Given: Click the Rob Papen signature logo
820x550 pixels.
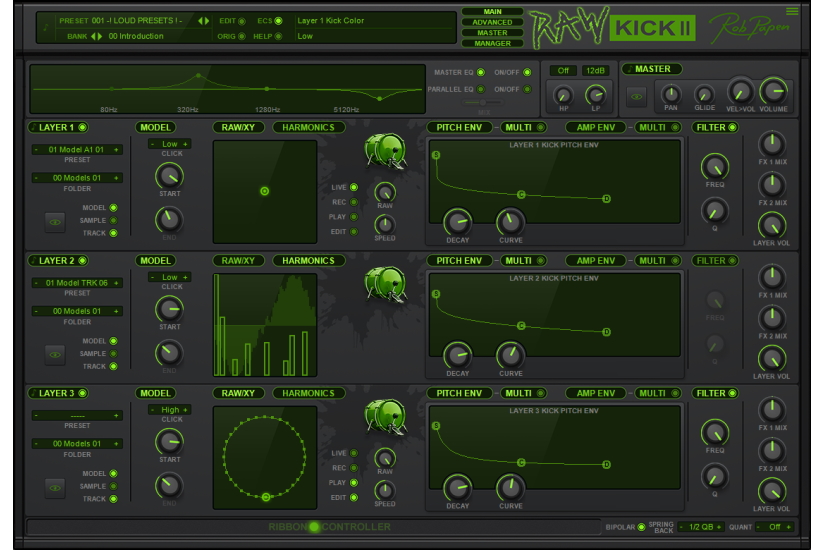Looking at the screenshot, I should (749, 27).
